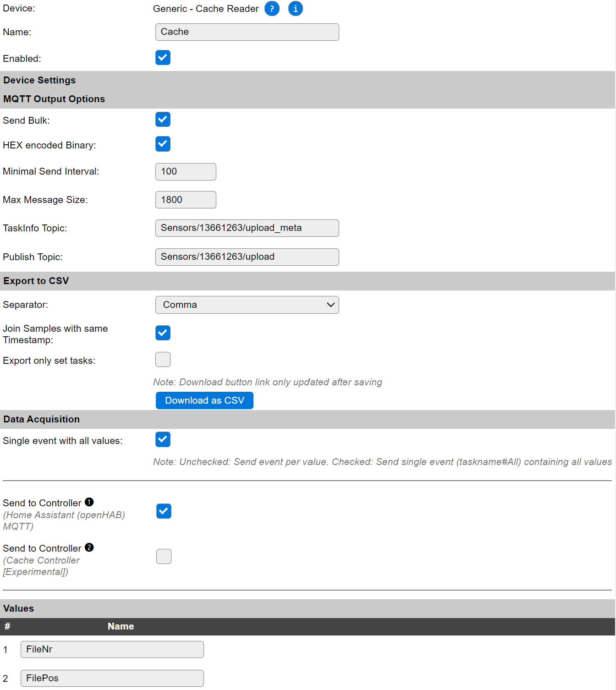Uncheck Send to Home Assistant MQTT controller
616x690 pixels.
[164, 511]
